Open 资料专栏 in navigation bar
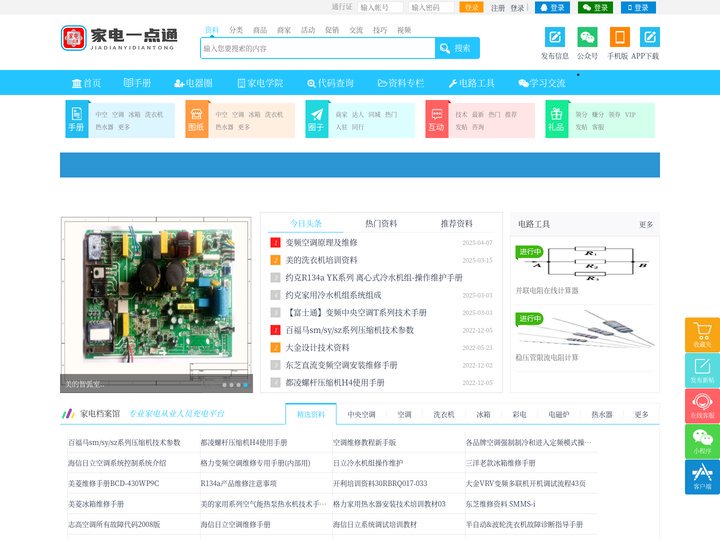The image size is (720, 540). pyautogui.click(x=401, y=83)
